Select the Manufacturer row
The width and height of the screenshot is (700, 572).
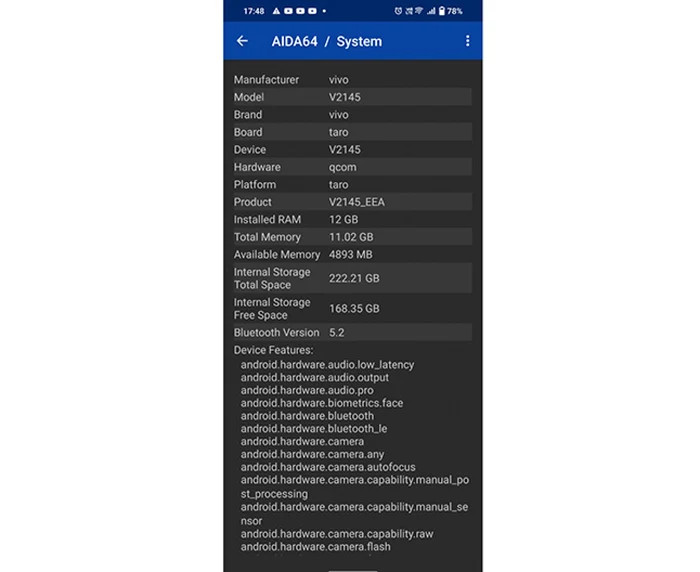tap(352, 80)
